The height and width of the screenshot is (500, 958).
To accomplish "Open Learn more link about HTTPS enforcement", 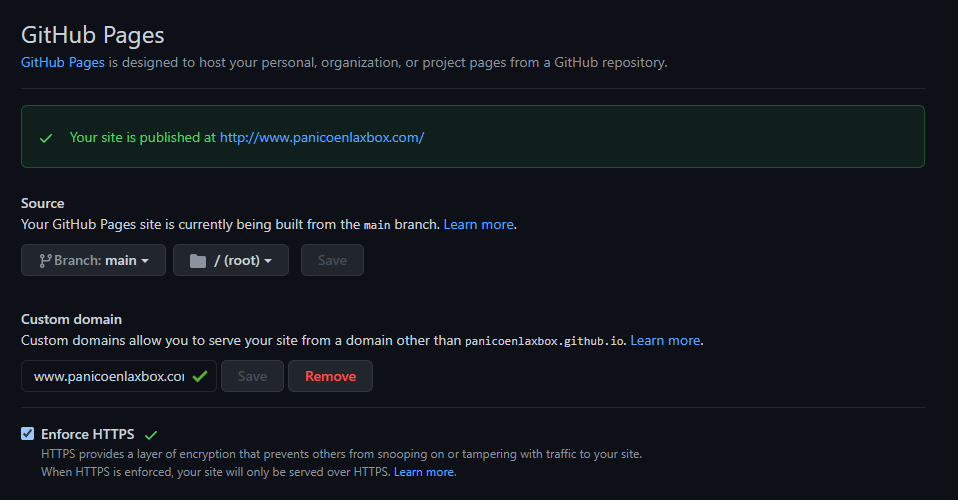I will 424,472.
